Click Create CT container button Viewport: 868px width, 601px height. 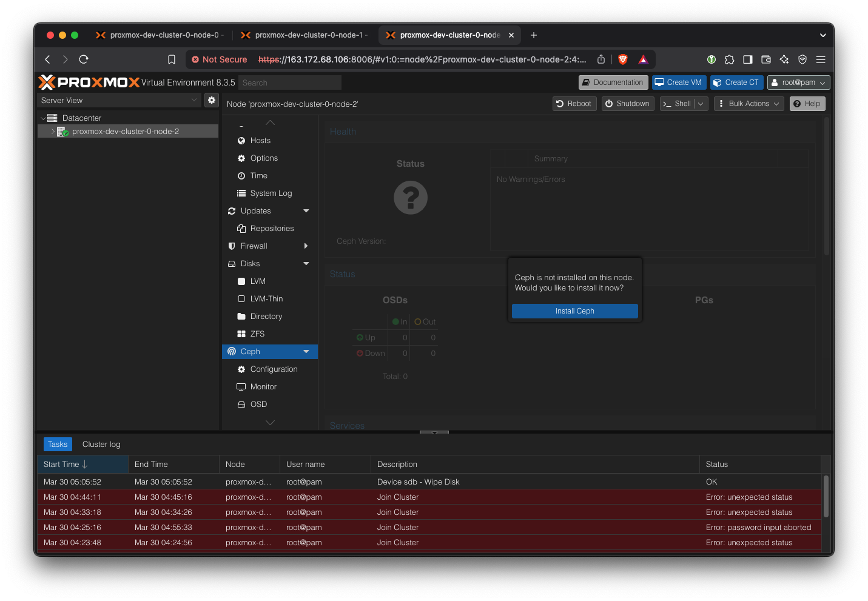(x=736, y=82)
